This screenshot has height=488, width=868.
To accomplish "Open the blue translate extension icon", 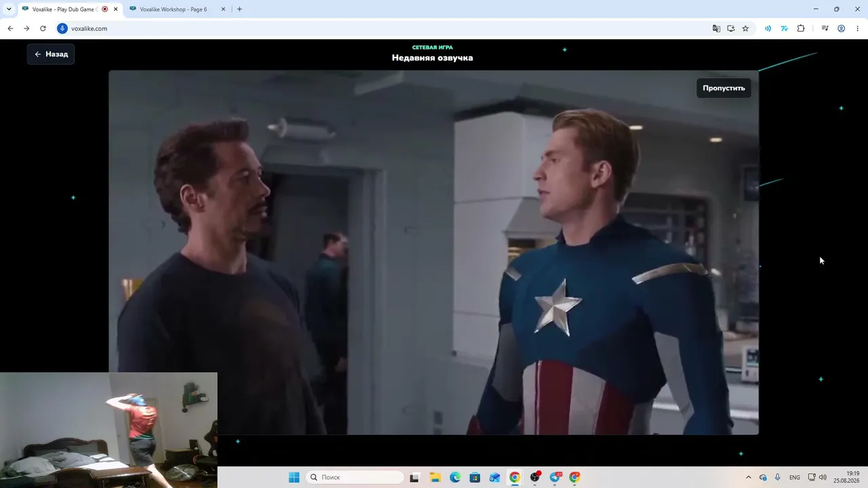I will 784,28.
